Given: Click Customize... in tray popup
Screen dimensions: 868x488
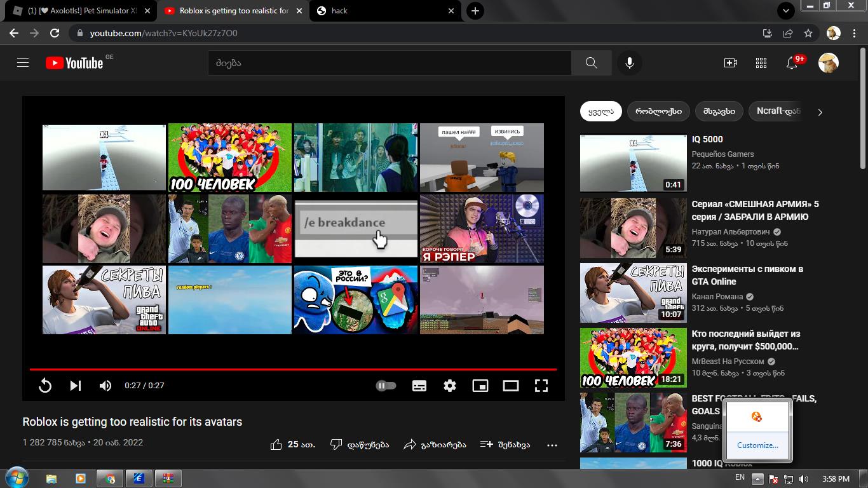Looking at the screenshot, I should 757,445.
